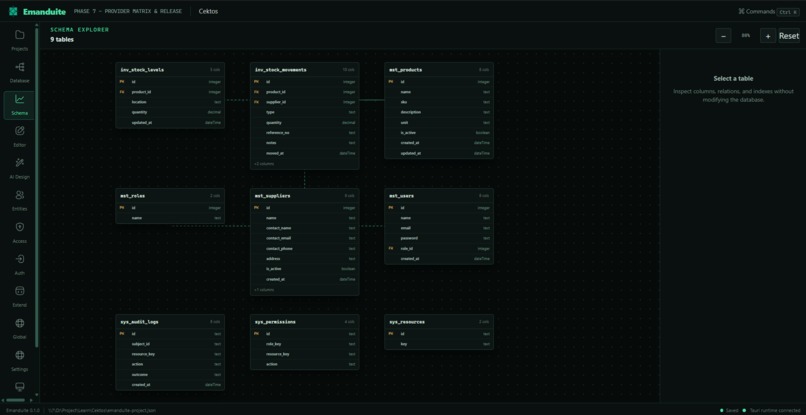Open the Global globe icon

20,323
